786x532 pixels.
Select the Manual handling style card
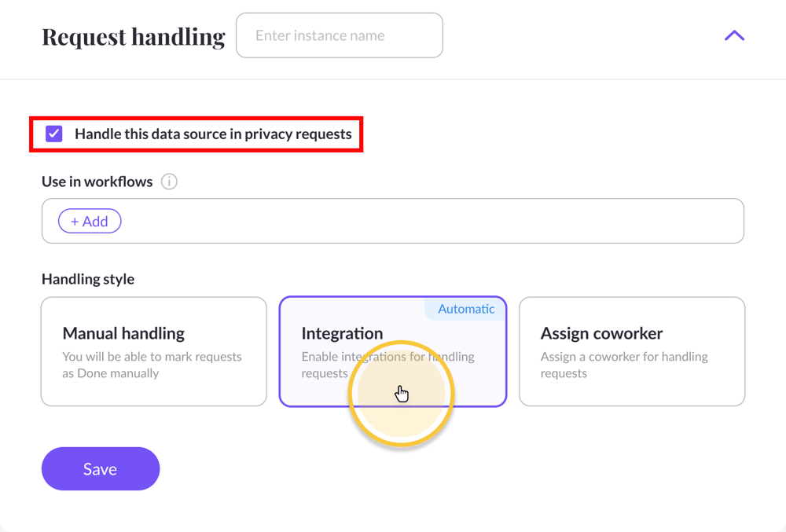153,351
